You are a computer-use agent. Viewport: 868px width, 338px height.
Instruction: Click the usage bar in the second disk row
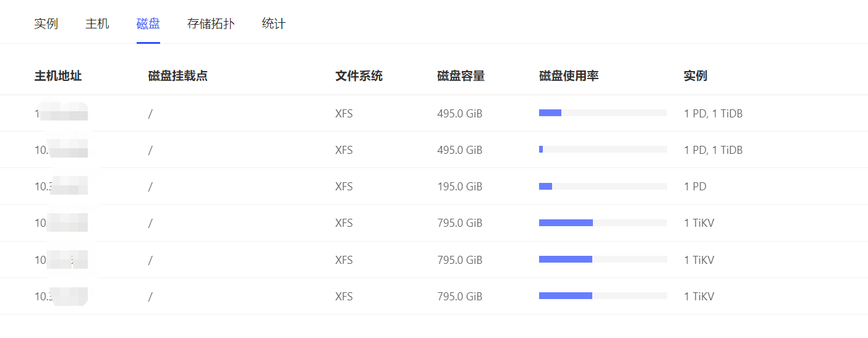603,150
